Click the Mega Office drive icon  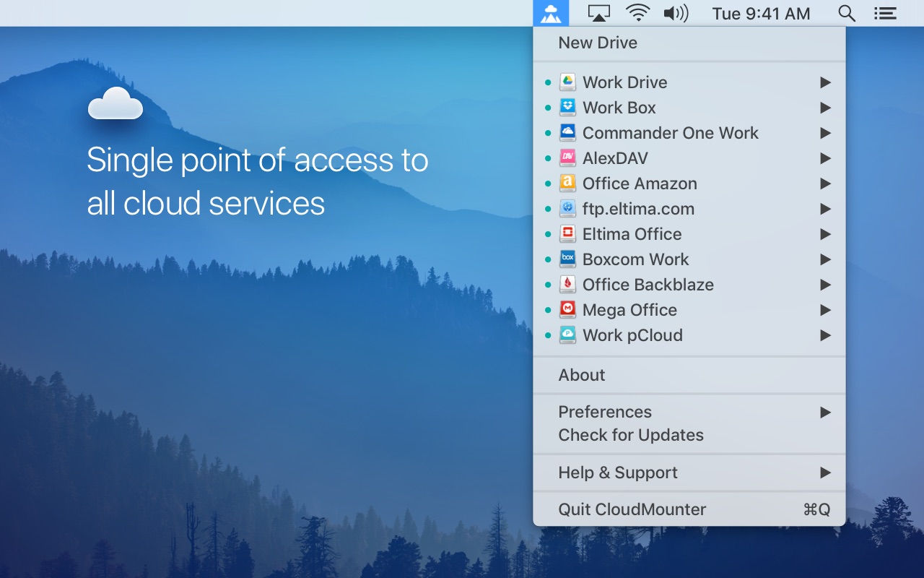pos(567,310)
